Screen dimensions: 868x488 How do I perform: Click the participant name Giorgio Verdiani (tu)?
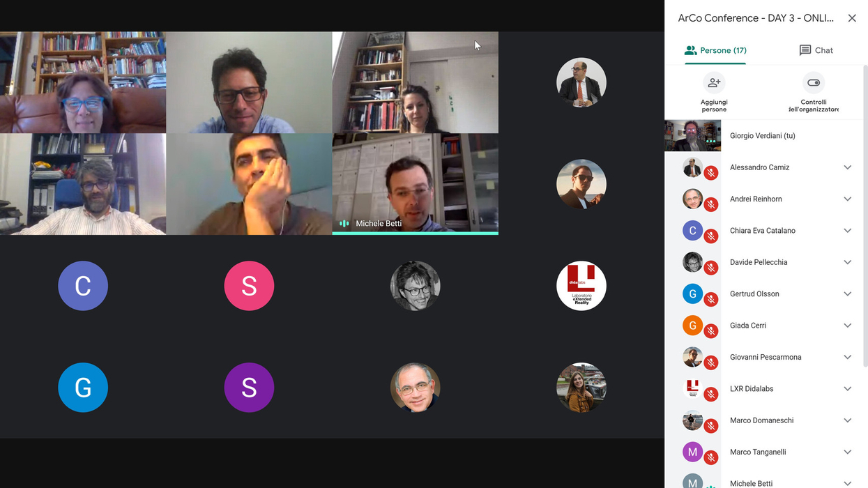click(x=762, y=136)
